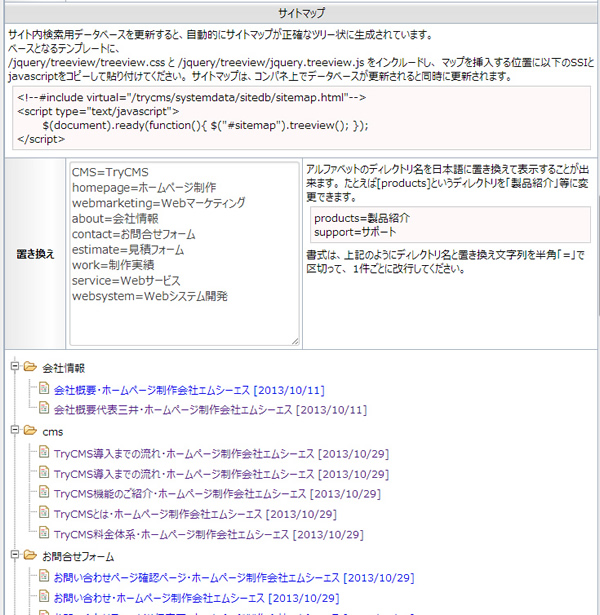Click the 会社情報 folder label
600x615 pixels.
64,368
